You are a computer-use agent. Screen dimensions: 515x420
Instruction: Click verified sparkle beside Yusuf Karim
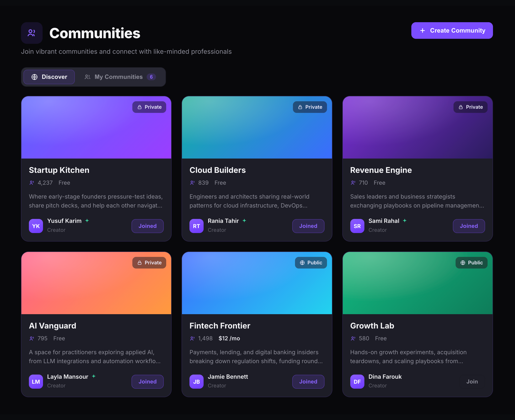tap(87, 221)
